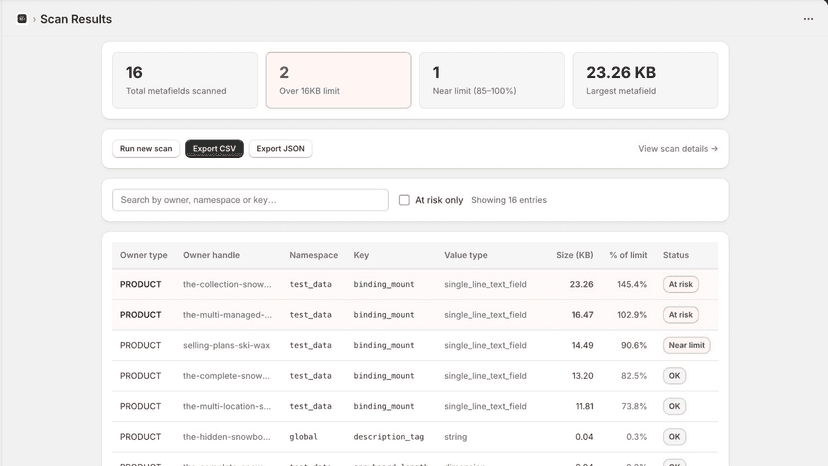Select owner handle the-complete-snow...
Viewport: 828px width, 466px height.
tap(227, 376)
